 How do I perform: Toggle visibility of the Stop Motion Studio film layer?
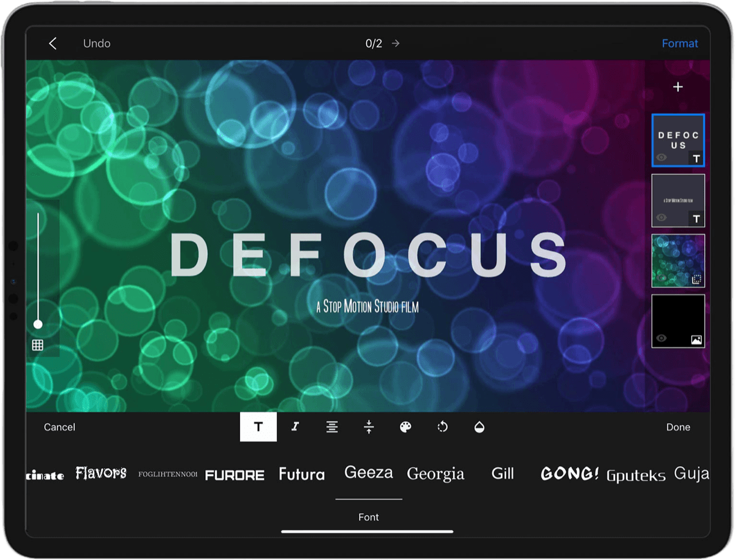click(x=662, y=218)
